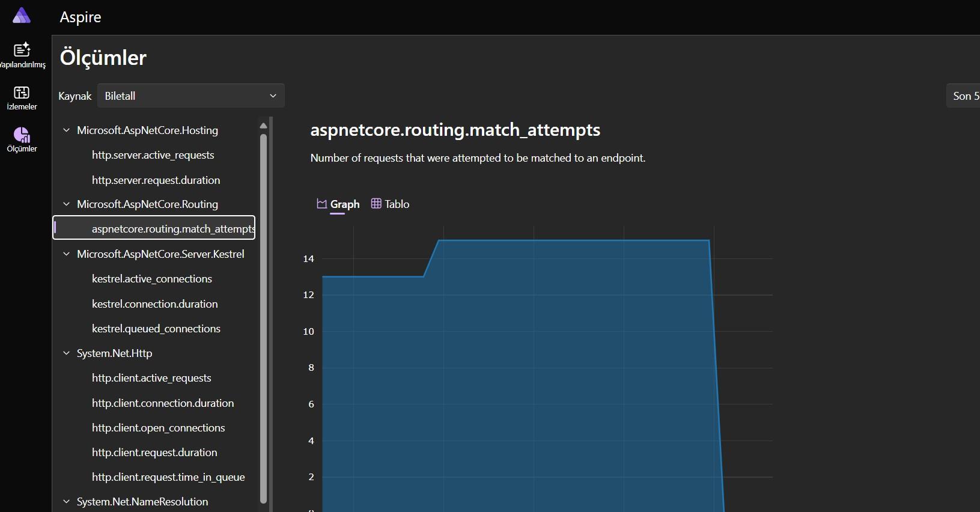Click the metrics tree scrollbar up arrow

[263, 126]
